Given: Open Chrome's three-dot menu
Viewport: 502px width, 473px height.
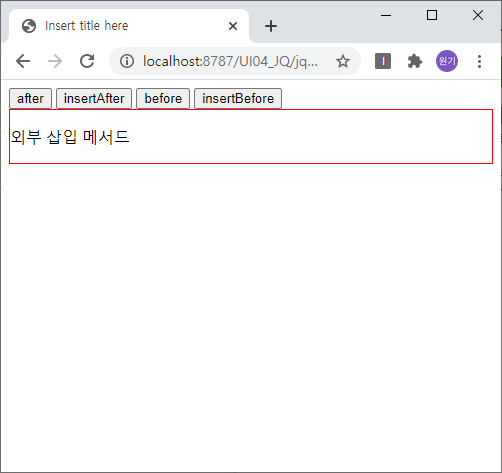Looking at the screenshot, I should [x=479, y=61].
